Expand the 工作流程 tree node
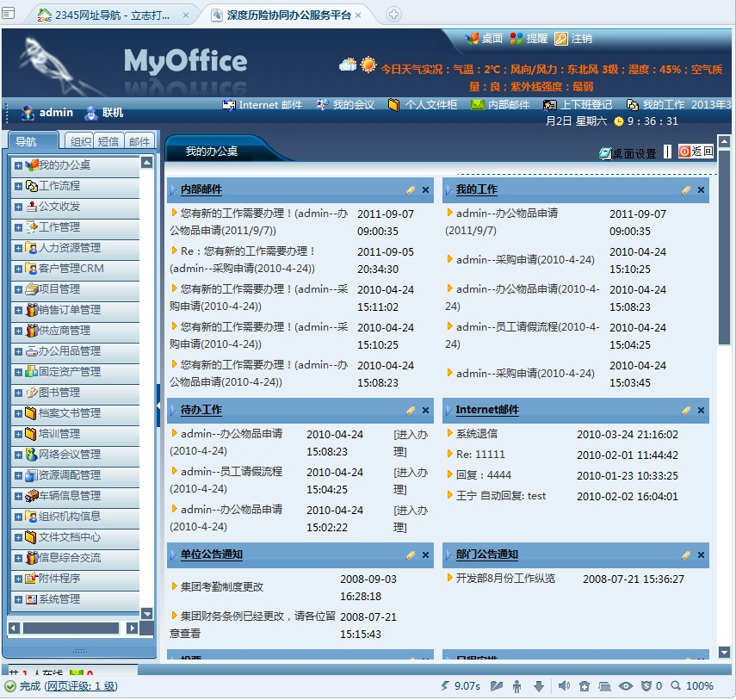The height and width of the screenshot is (700, 736). click(18, 186)
